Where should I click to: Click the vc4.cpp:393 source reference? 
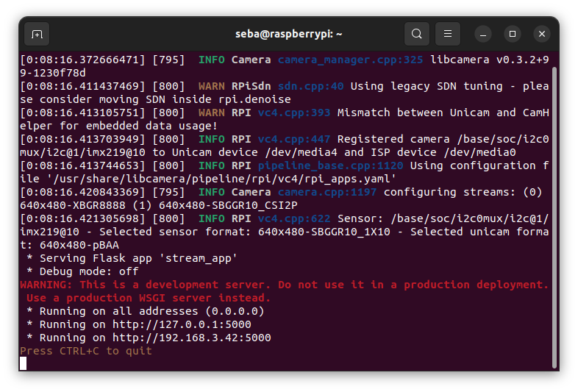coord(294,113)
